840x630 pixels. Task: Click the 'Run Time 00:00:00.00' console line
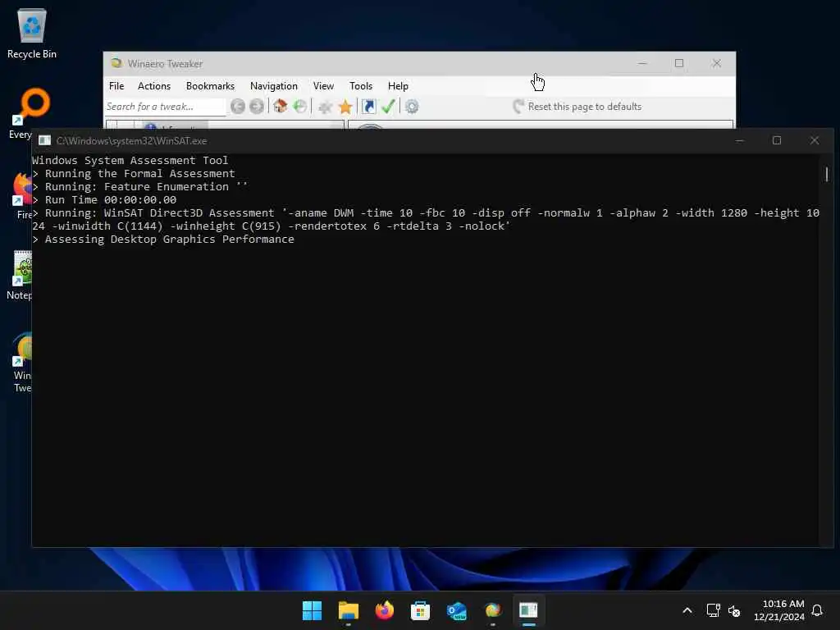pyautogui.click(x=104, y=200)
